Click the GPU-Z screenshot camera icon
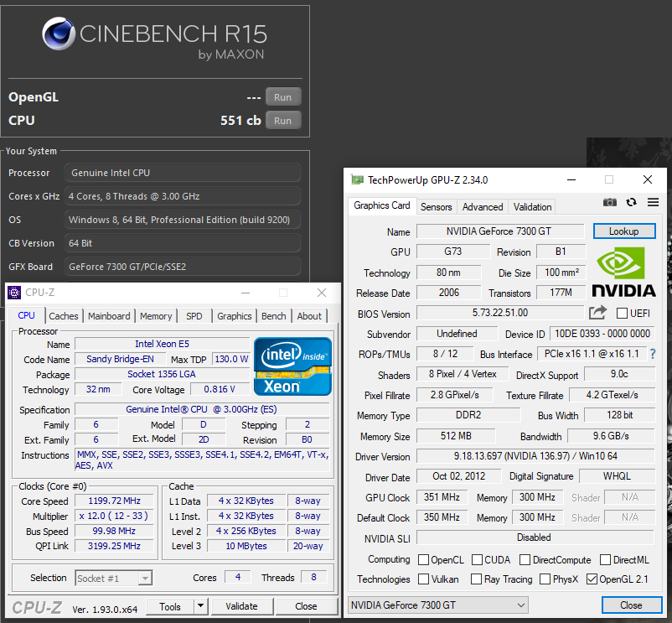Image resolution: width=672 pixels, height=623 pixels. [x=609, y=202]
